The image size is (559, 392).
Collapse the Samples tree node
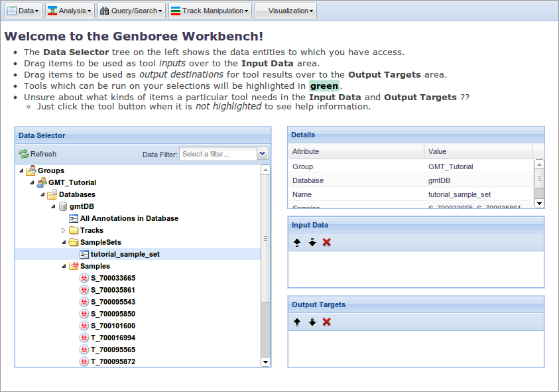(x=64, y=266)
